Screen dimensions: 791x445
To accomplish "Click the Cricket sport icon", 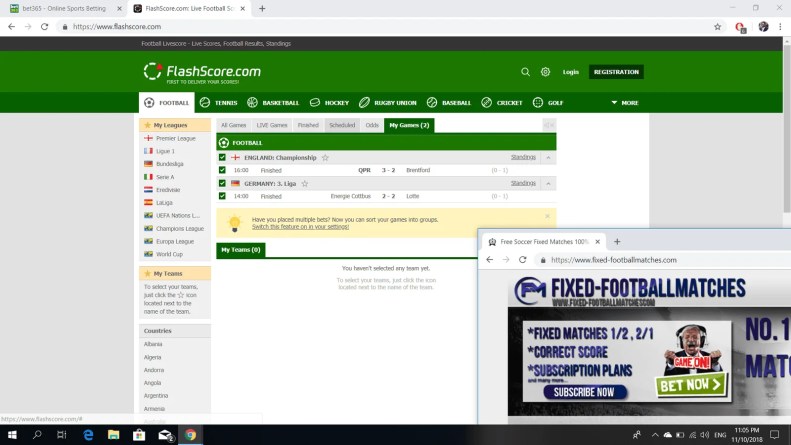I will [486, 102].
